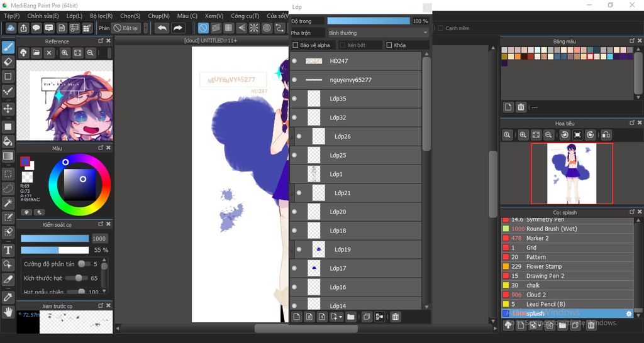Select the Gradient tool

[x=8, y=156]
